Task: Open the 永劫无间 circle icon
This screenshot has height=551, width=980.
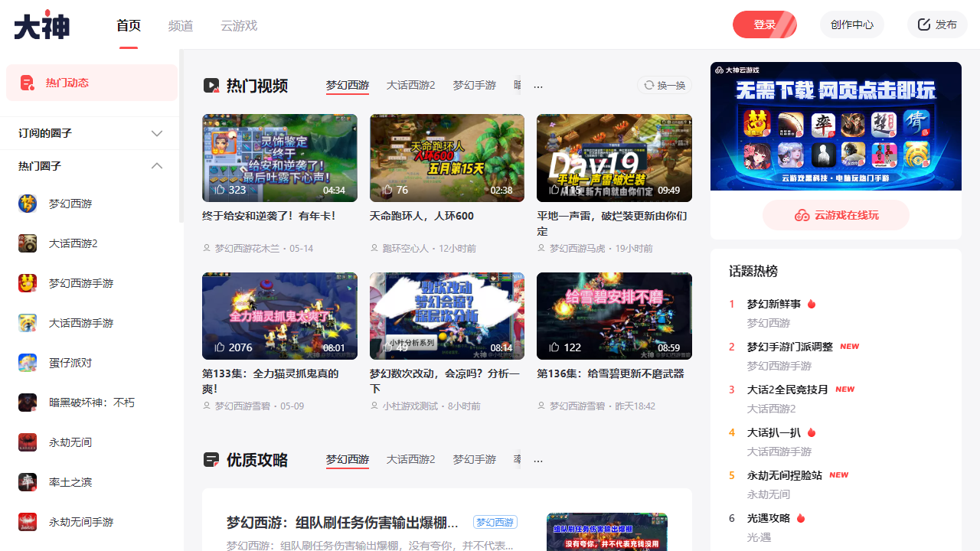Action: tap(28, 442)
